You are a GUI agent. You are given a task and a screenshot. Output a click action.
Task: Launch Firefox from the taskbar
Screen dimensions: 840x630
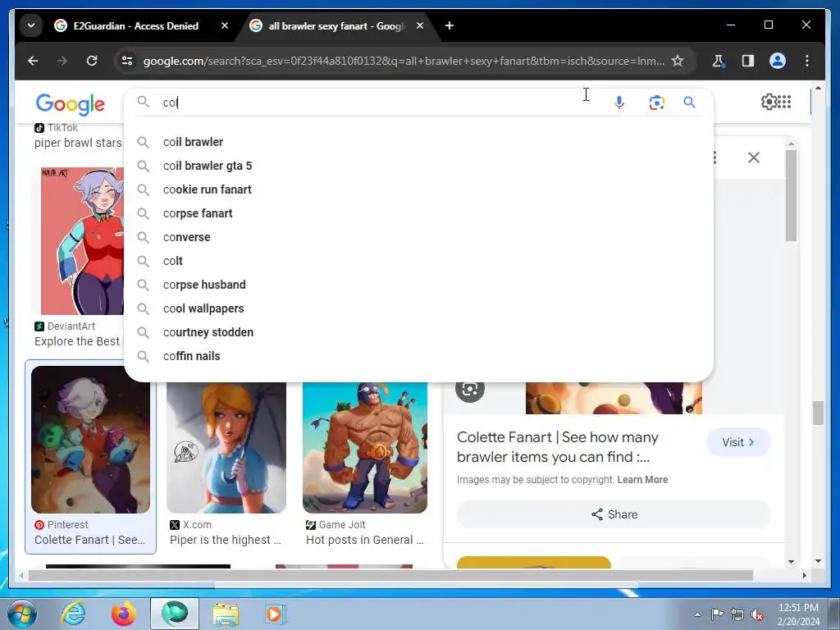tap(123, 614)
